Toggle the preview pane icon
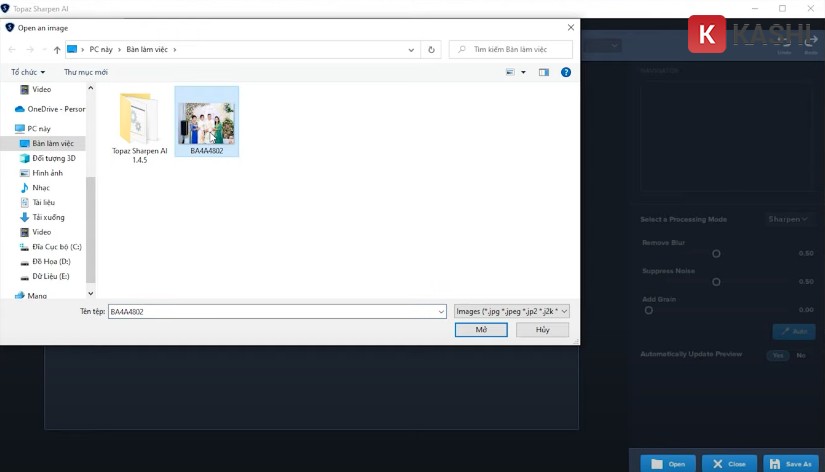The width and height of the screenshot is (825, 472). click(x=544, y=72)
